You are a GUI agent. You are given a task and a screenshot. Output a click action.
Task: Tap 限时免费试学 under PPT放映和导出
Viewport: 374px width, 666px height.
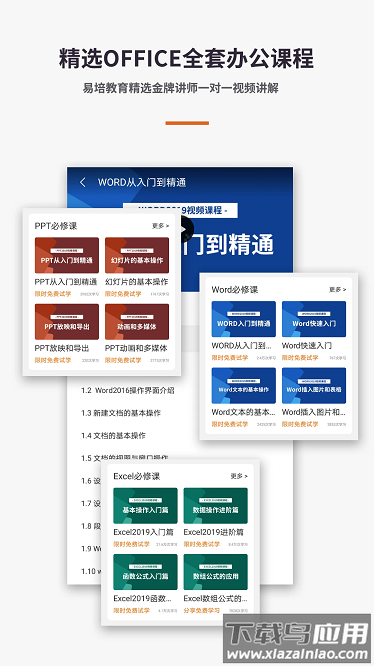pyautogui.click(x=53, y=360)
